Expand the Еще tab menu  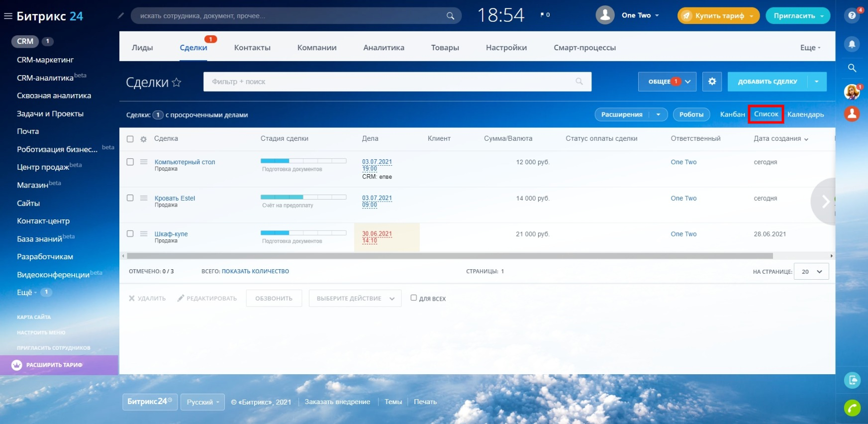[810, 48]
